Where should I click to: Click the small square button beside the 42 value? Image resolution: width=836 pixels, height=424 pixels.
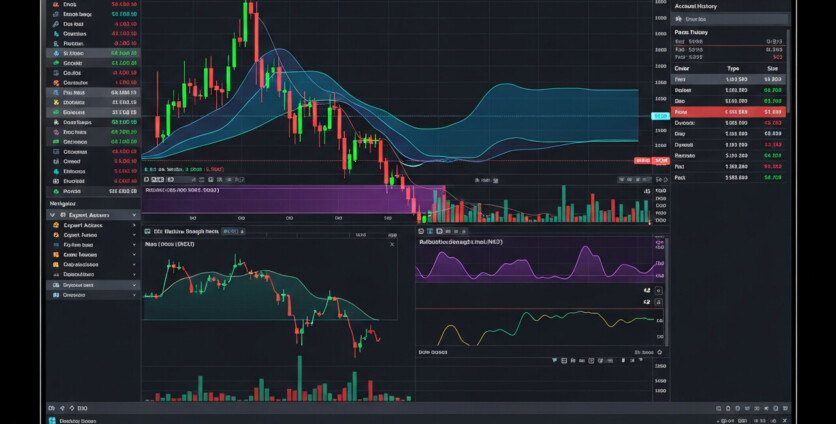coord(658,291)
